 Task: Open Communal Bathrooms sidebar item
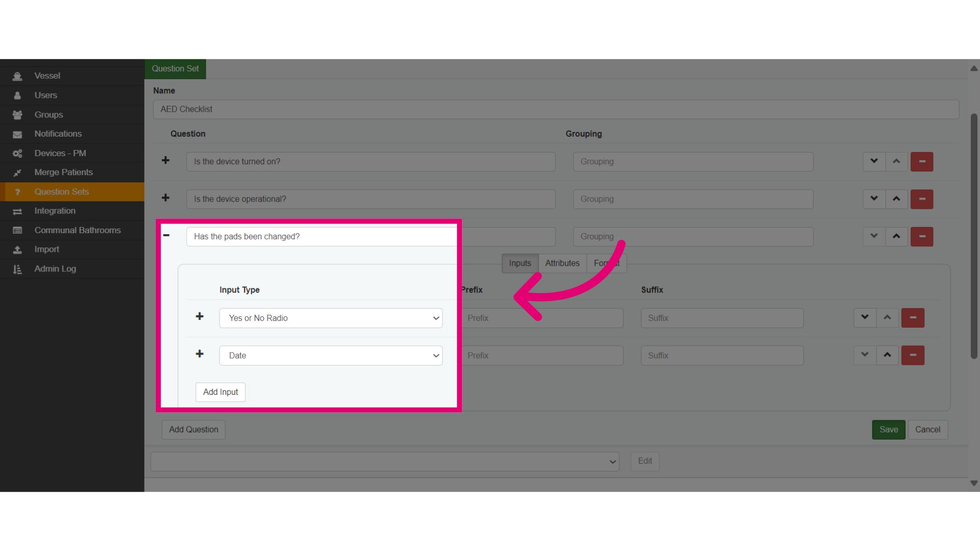tap(72, 230)
